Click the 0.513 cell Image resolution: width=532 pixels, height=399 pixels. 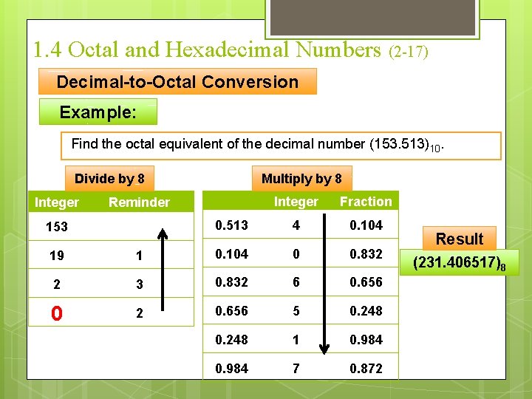point(232,225)
